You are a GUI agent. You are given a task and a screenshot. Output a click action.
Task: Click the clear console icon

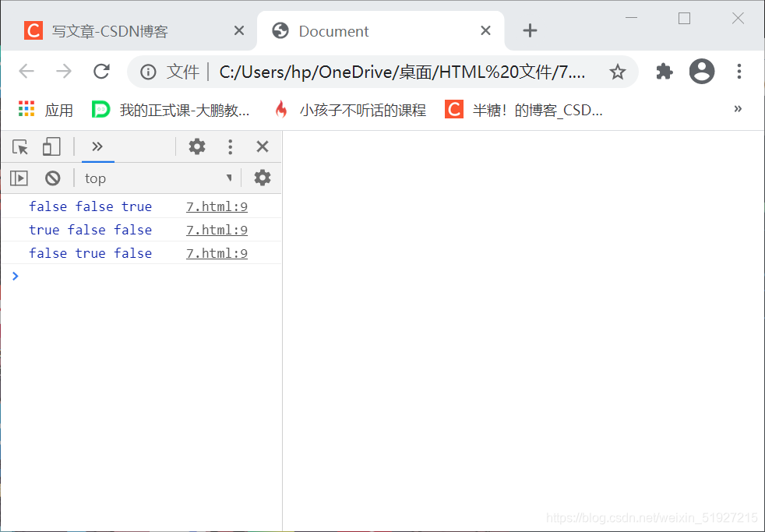[51, 178]
